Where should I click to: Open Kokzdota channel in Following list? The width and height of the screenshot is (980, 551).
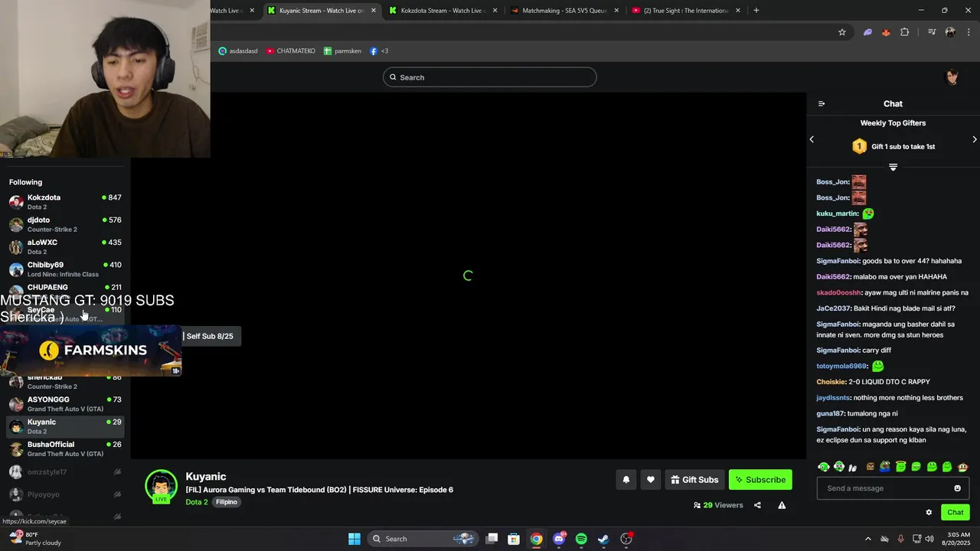[65, 202]
